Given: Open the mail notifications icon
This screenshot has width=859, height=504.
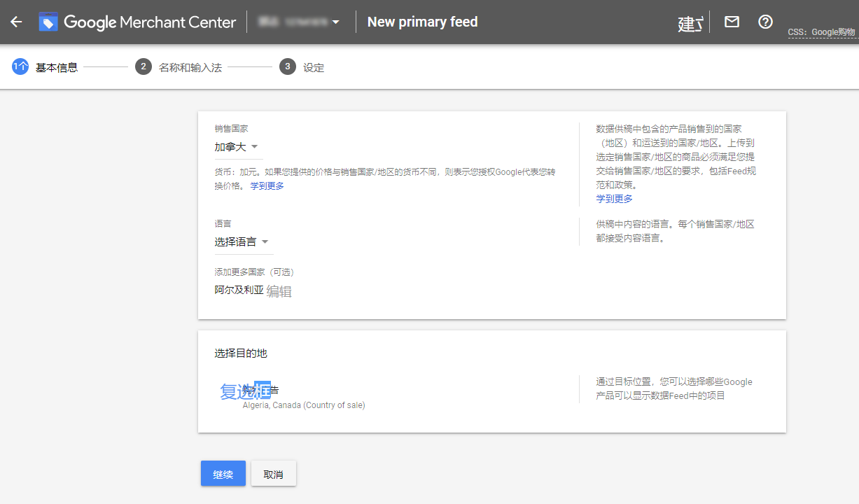Looking at the screenshot, I should pyautogui.click(x=732, y=22).
